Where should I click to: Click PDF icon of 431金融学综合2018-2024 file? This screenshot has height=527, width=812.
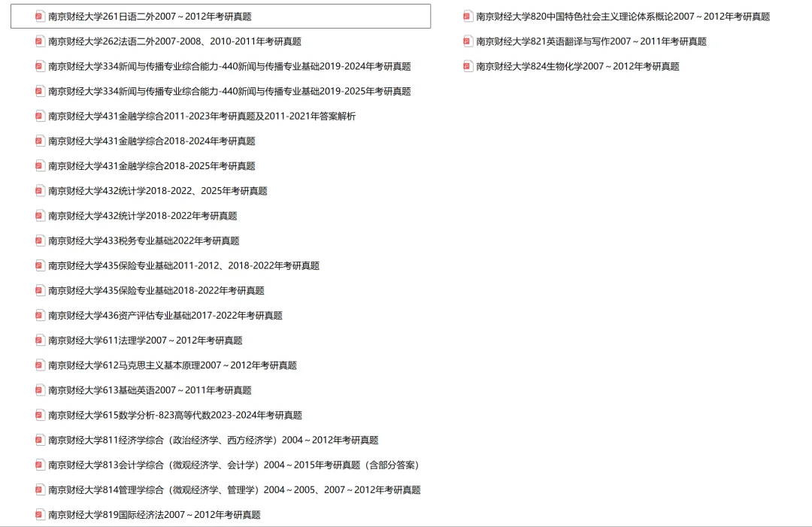coord(40,141)
